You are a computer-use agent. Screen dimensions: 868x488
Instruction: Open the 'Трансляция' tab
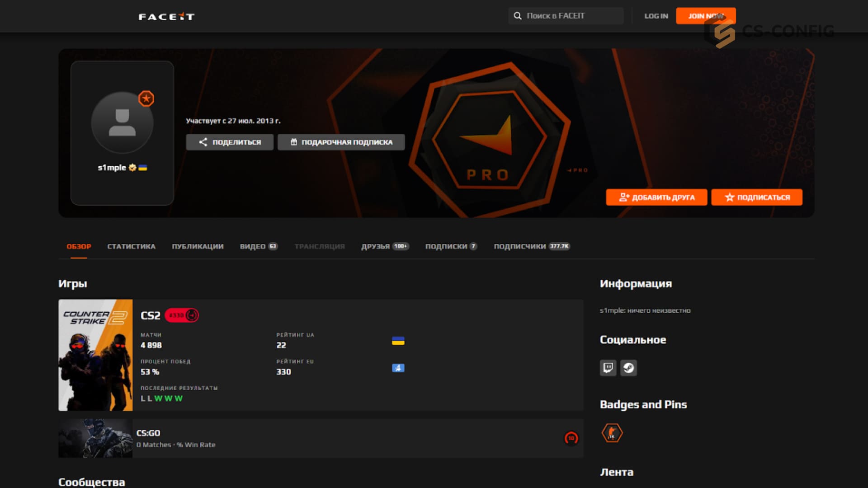pos(320,246)
